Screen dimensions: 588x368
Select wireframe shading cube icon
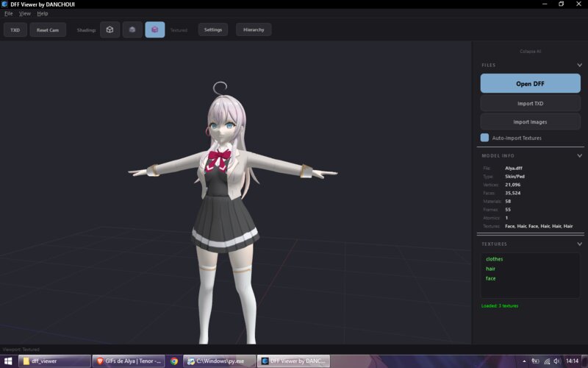[110, 29]
